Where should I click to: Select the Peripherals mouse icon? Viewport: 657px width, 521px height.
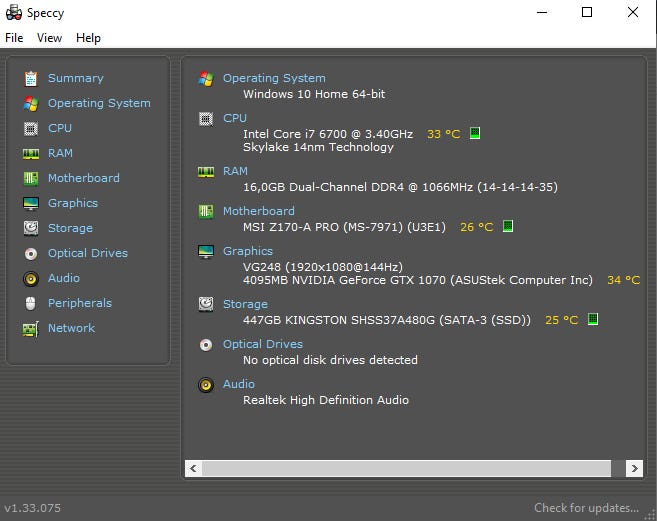coord(30,303)
